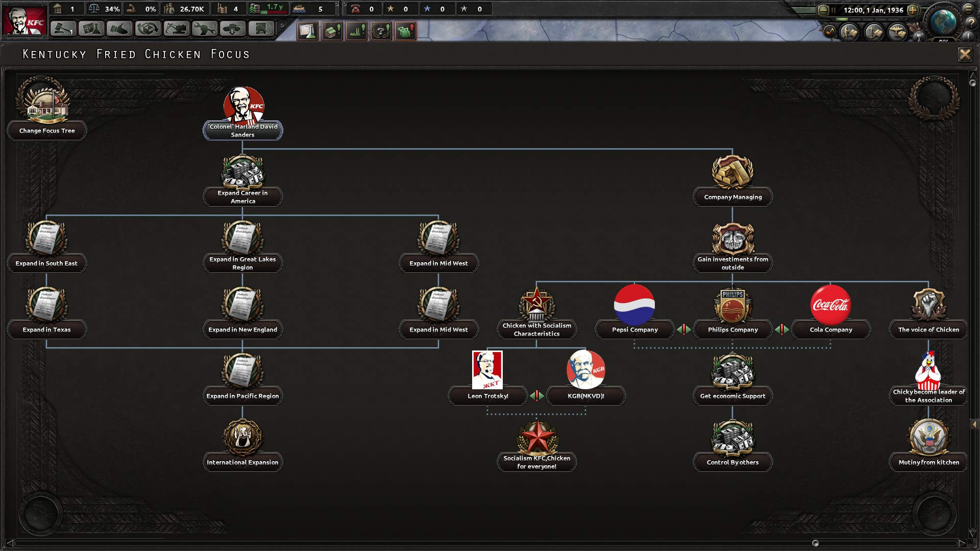Open the Construction crane button
The image size is (980, 551).
[176, 29]
